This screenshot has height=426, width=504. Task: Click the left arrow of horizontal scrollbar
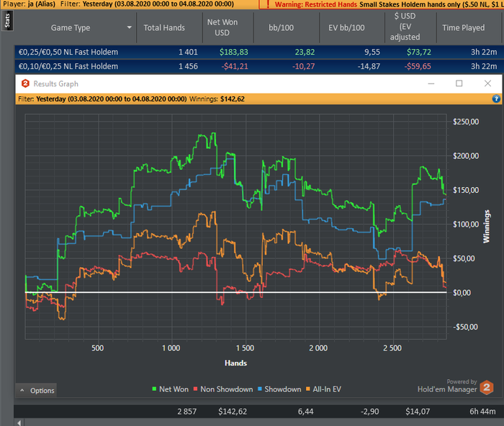(x=19, y=422)
